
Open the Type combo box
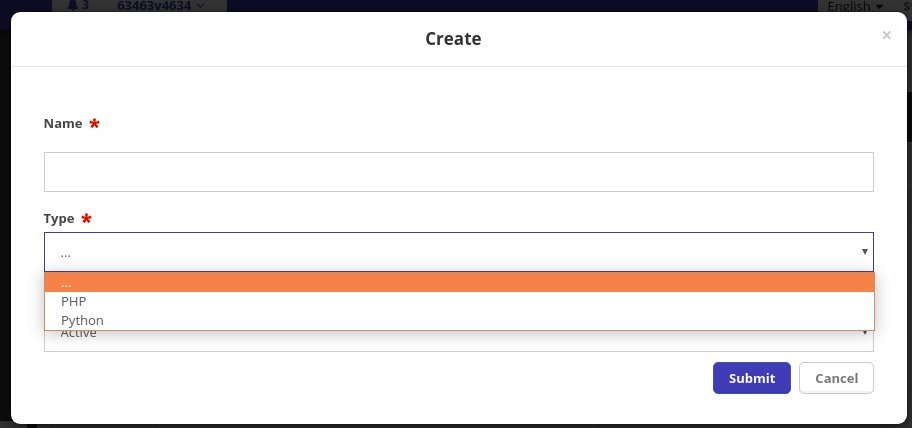(x=458, y=252)
